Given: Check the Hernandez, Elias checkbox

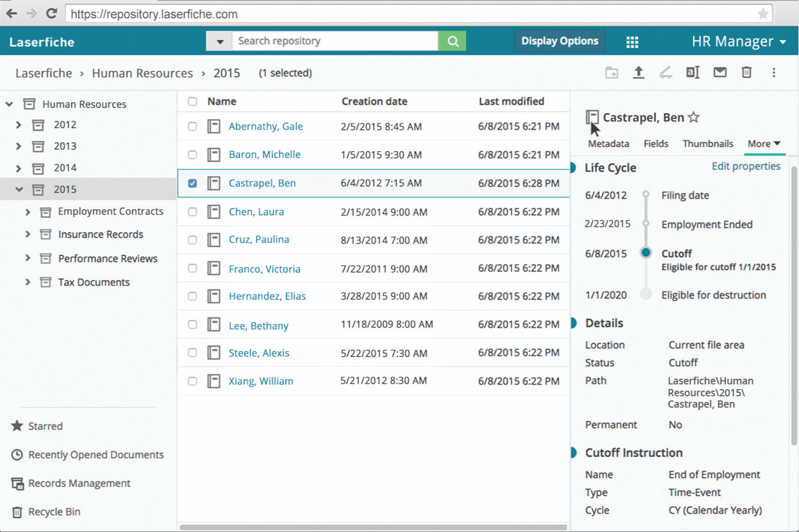Looking at the screenshot, I should [192, 296].
